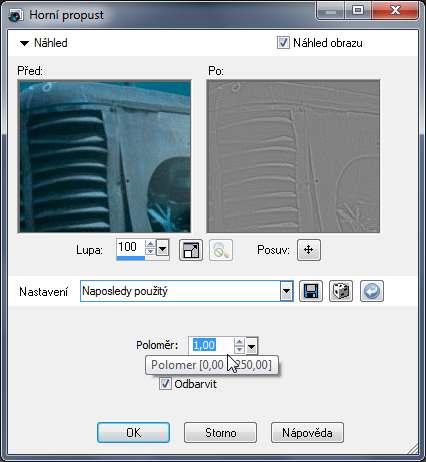Click the Poloměr value input field

pyautogui.click(x=211, y=345)
